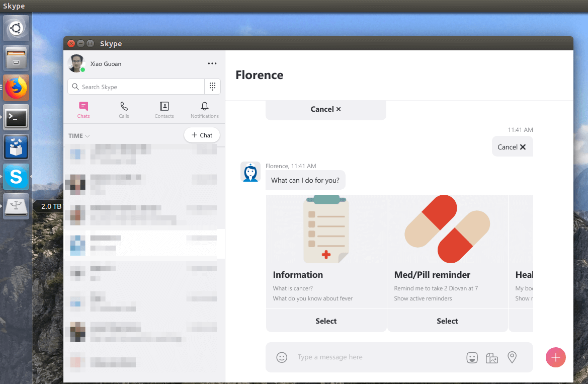
Task: Focus the Search Skype field
Action: (x=136, y=87)
